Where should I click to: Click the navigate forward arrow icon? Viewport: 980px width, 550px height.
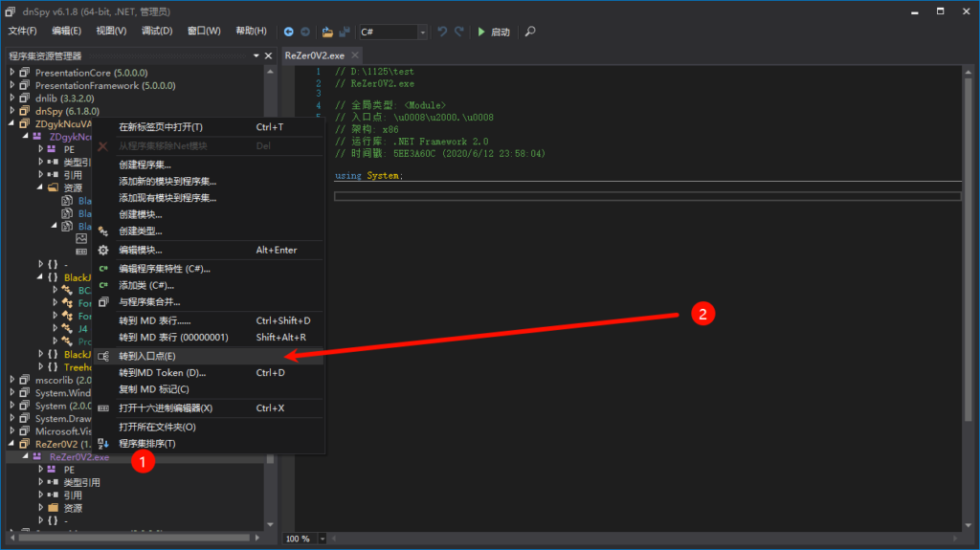[305, 32]
